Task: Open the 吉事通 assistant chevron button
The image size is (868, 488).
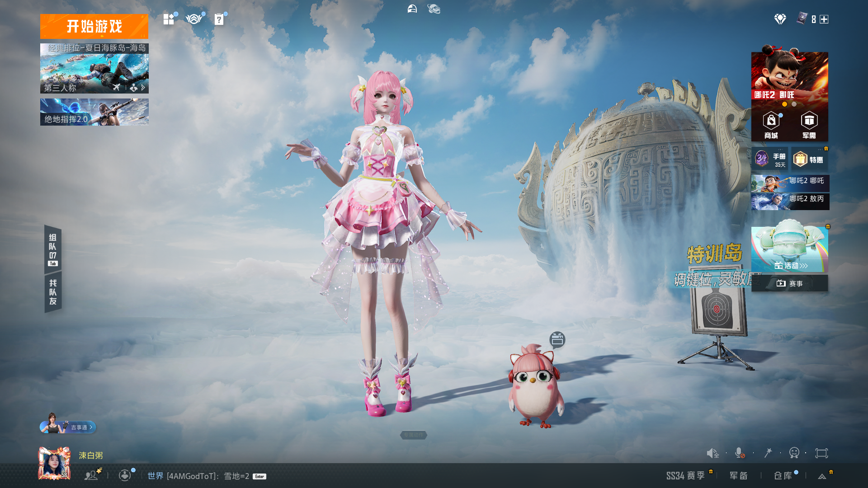Action: 68,427
